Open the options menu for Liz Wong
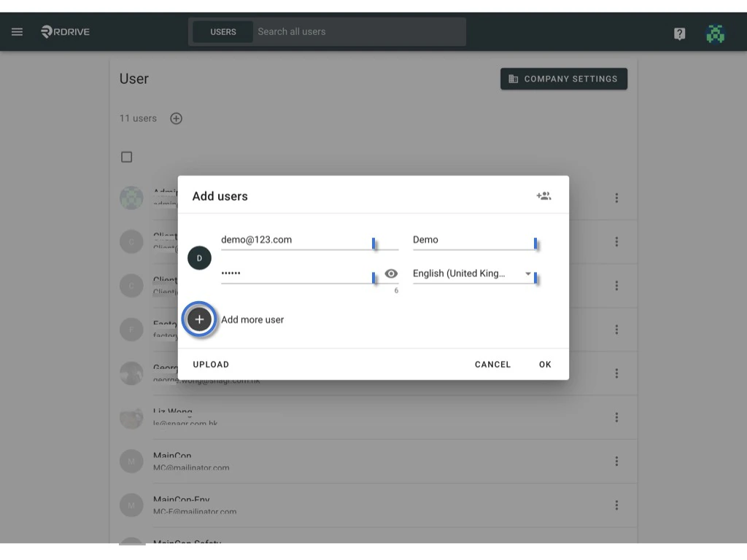The image size is (747, 560). pos(616,417)
